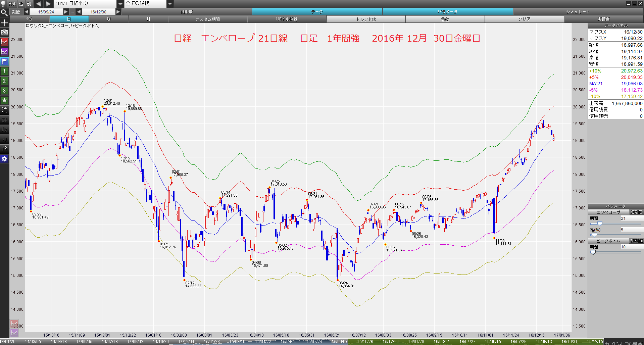644x345 pixels.
Task: Toggle the 価格帯 price-band button
Action: click(x=187, y=12)
